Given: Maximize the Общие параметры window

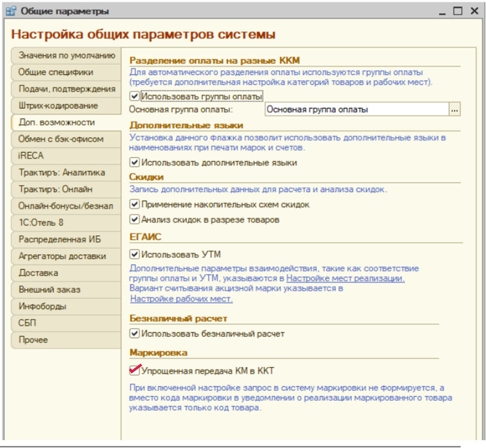Looking at the screenshot, I should pos(458,11).
